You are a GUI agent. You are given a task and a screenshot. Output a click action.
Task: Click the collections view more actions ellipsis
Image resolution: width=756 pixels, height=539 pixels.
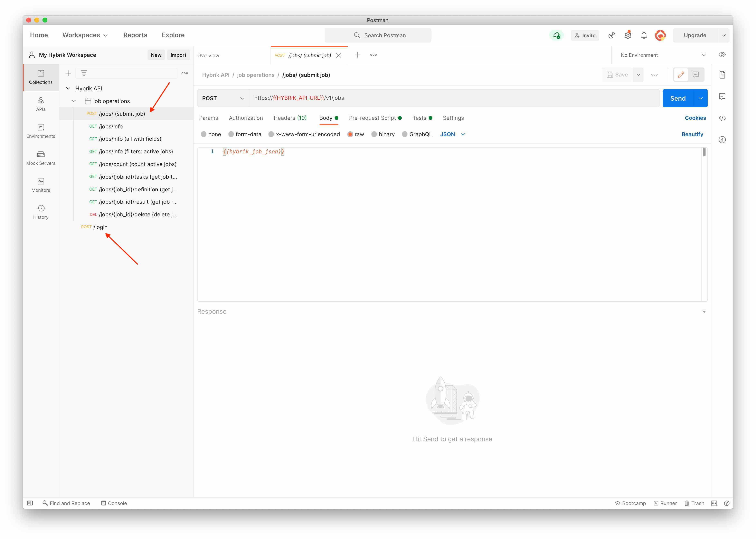[x=185, y=73]
